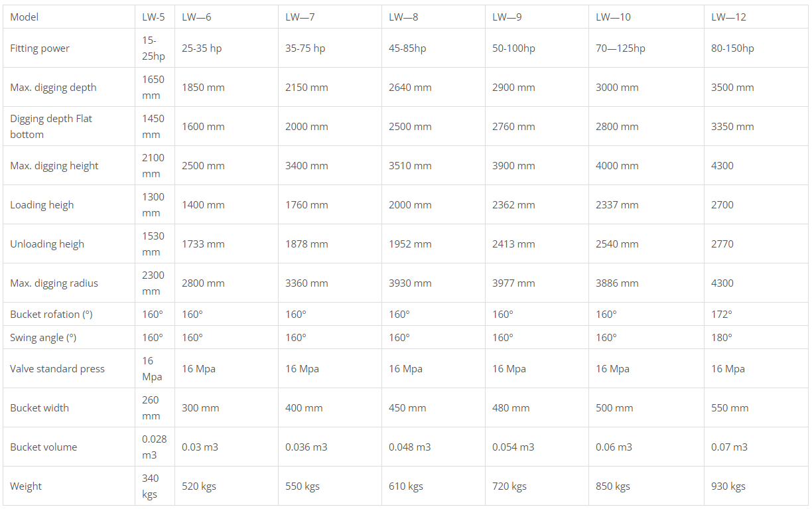Click the 0.048 m3 bucket volume cell
The width and height of the screenshot is (812, 509).
pos(409,447)
